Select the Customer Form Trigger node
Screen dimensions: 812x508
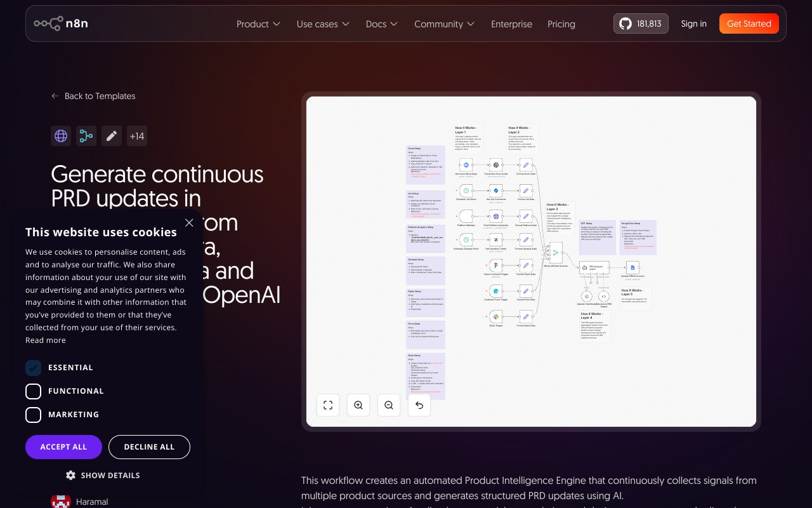point(496,290)
